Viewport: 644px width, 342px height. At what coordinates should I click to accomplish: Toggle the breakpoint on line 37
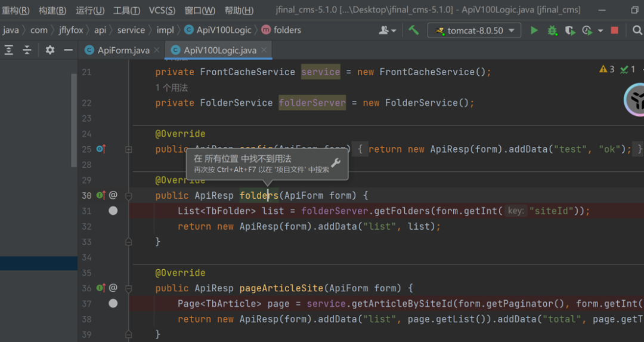click(113, 303)
